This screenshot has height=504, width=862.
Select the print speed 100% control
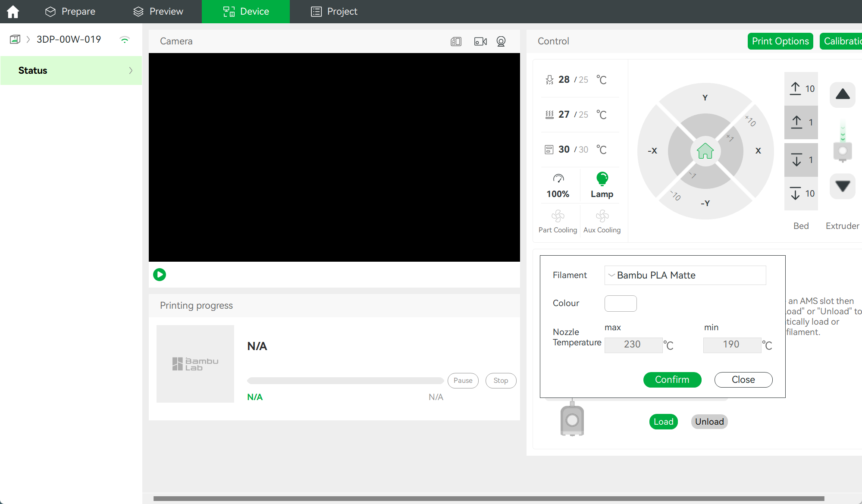coord(558,185)
